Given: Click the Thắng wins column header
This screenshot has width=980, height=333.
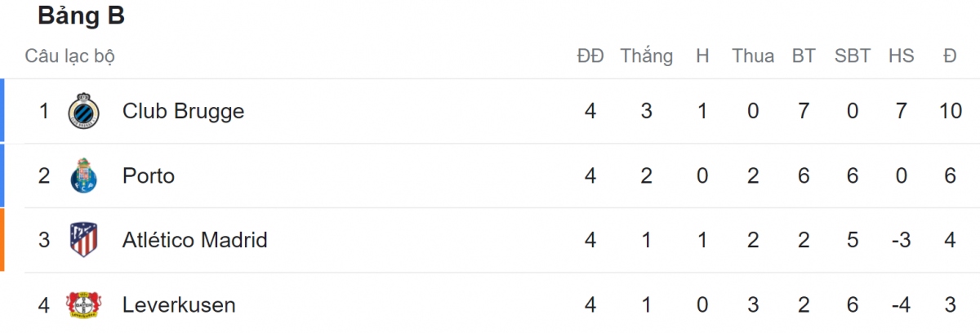Looking at the screenshot, I should tap(646, 56).
